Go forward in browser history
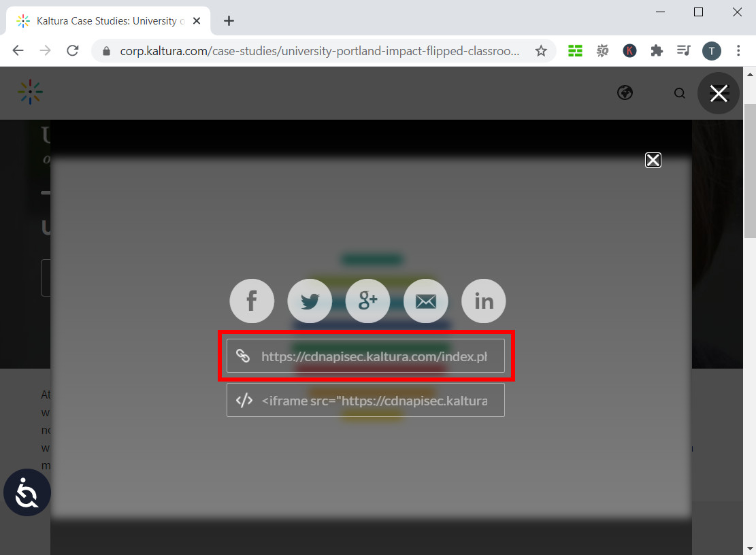 46,50
